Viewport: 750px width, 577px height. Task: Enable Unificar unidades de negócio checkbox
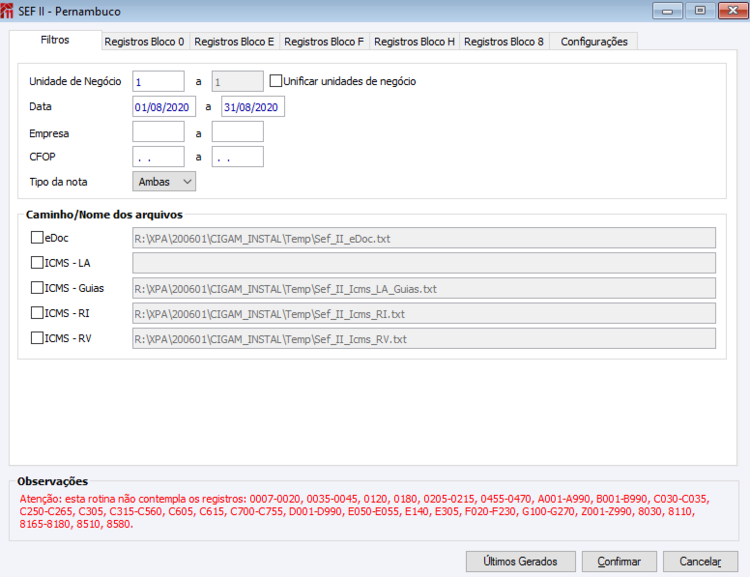276,81
